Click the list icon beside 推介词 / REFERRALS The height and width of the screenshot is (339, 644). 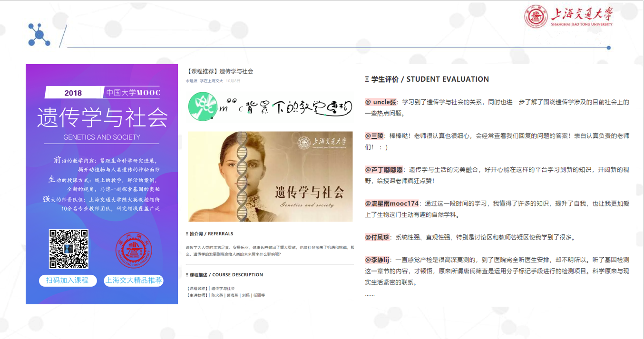point(187,234)
